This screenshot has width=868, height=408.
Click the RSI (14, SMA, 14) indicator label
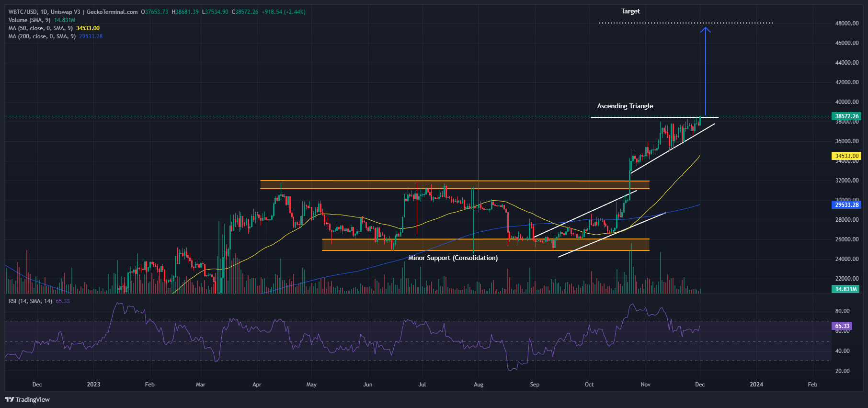30,301
